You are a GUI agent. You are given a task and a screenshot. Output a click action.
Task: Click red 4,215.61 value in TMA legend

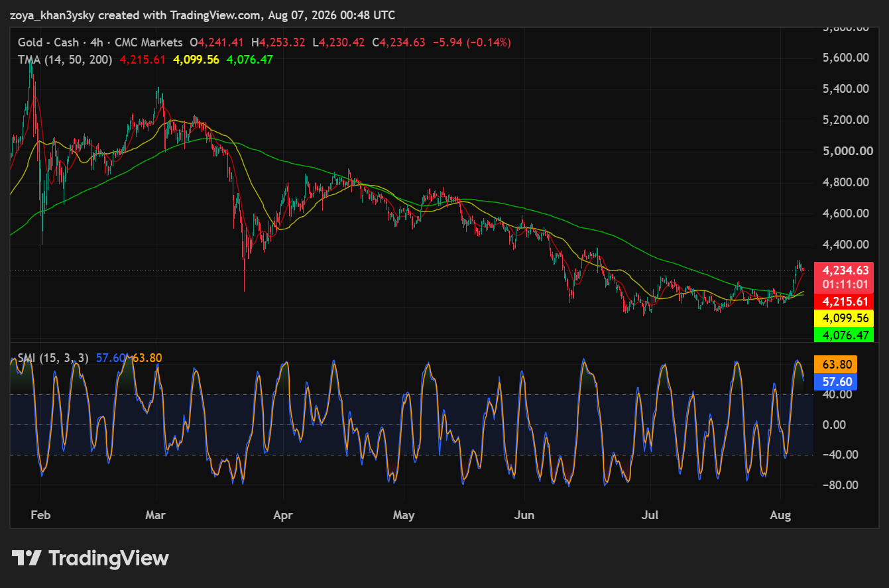(143, 59)
